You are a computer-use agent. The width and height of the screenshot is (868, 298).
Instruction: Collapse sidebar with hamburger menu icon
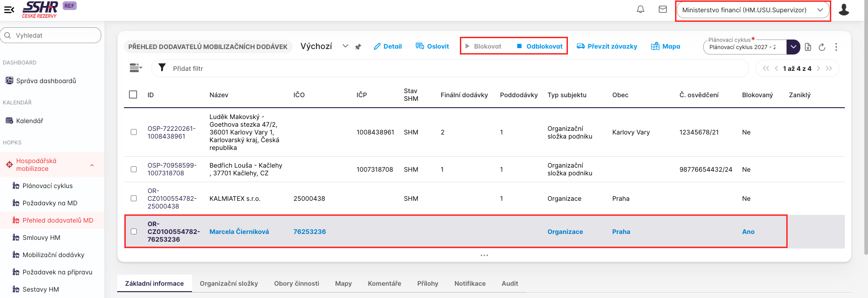[x=9, y=10]
